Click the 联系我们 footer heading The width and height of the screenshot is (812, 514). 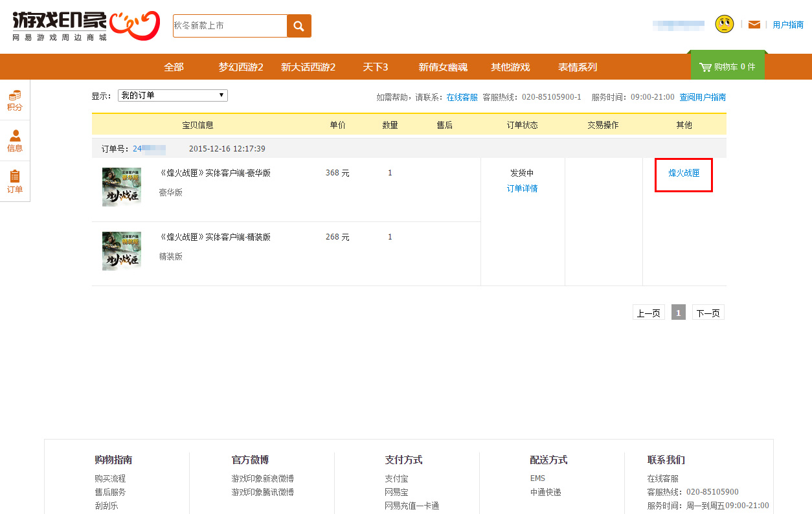[666, 460]
